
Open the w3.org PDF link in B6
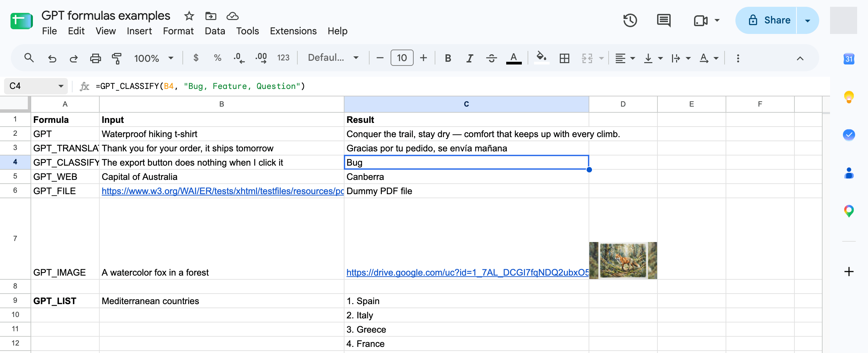[x=222, y=191]
